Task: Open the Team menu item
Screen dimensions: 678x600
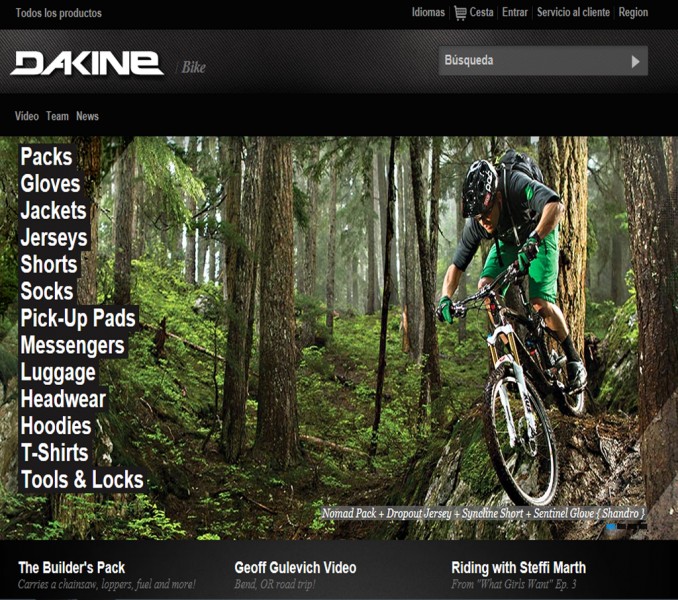Action: click(x=58, y=116)
